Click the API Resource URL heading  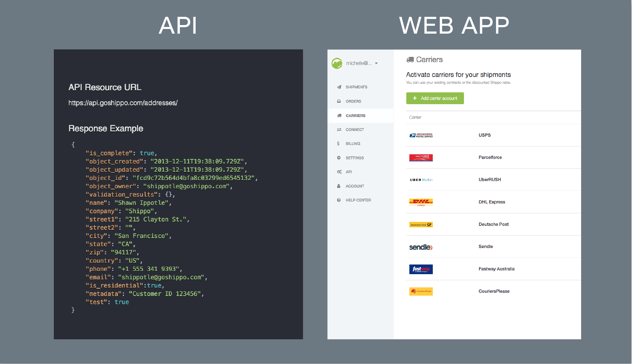(105, 87)
